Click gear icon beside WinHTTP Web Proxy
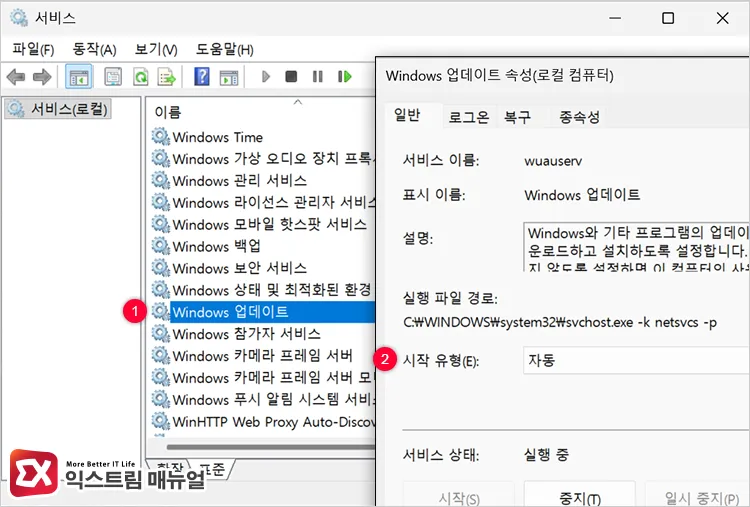The image size is (750, 507). [x=161, y=421]
